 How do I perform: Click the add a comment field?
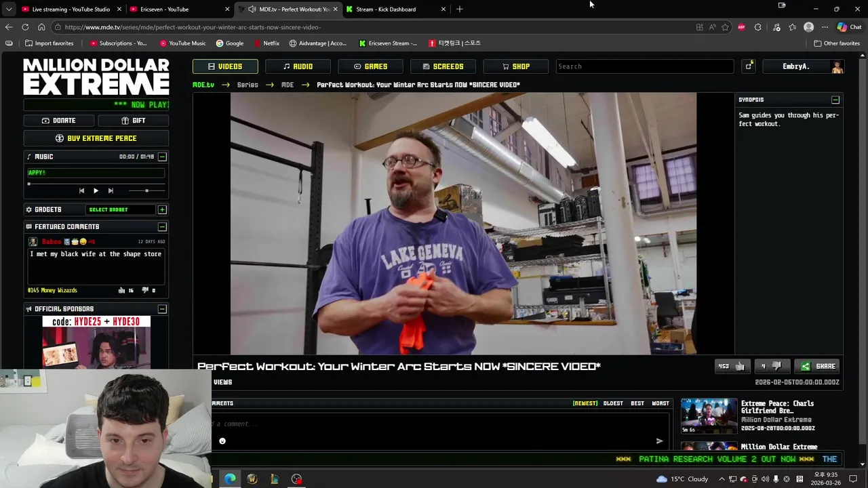441,424
